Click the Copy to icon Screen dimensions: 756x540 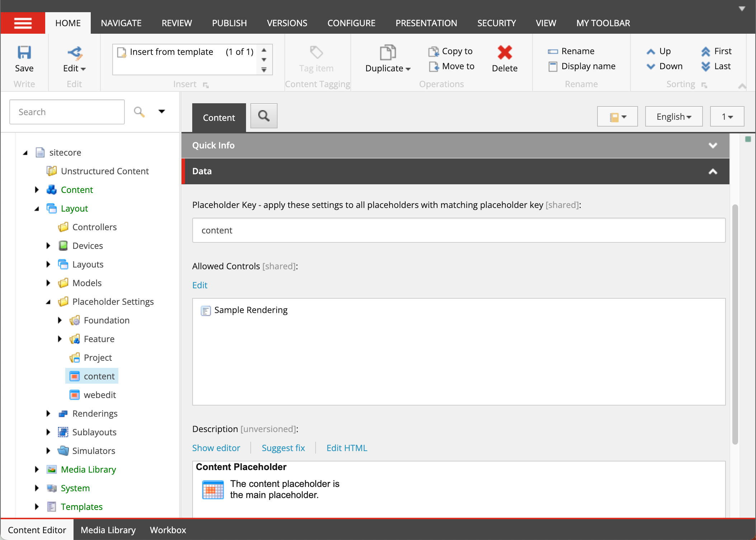tap(434, 51)
